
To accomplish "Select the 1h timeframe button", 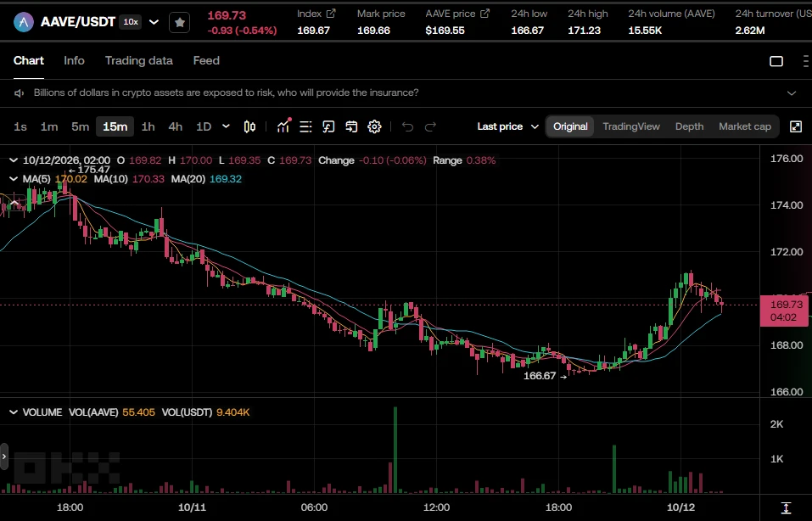I will click(x=148, y=126).
